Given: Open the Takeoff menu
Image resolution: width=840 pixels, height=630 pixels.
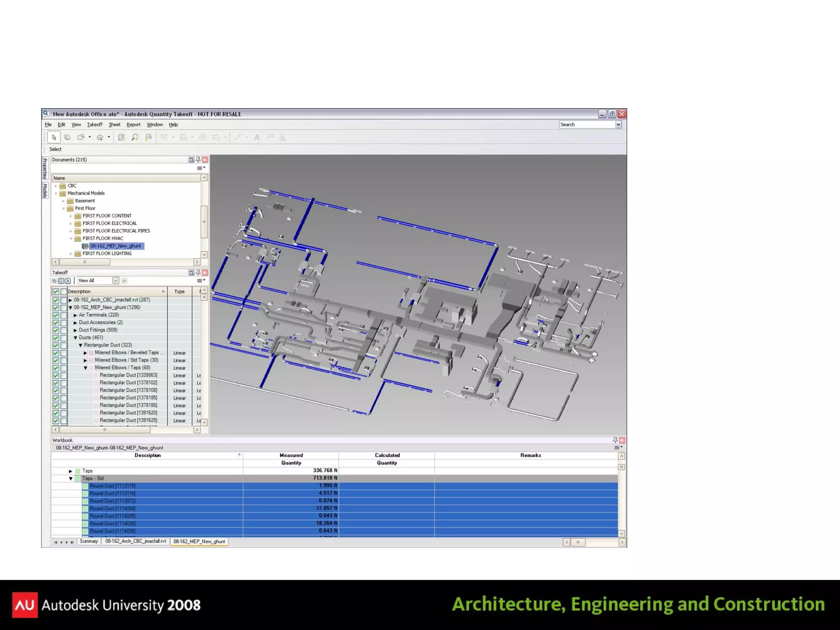Looking at the screenshot, I should point(94,125).
